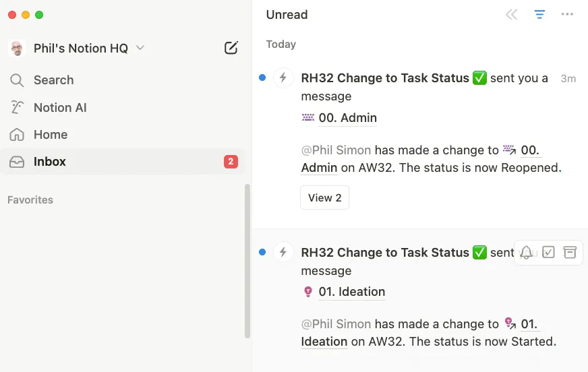Click the green macOS fullscreen button
The height and width of the screenshot is (372, 588).
(x=39, y=15)
